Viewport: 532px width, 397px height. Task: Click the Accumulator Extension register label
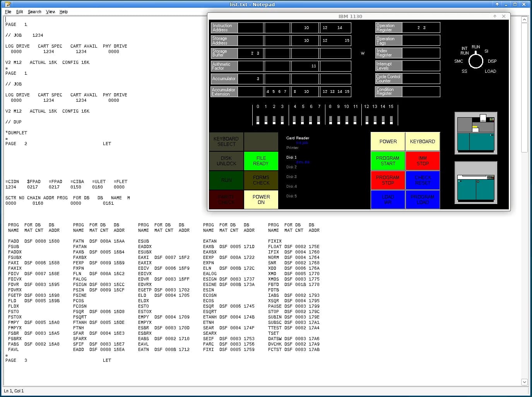pyautogui.click(x=224, y=92)
